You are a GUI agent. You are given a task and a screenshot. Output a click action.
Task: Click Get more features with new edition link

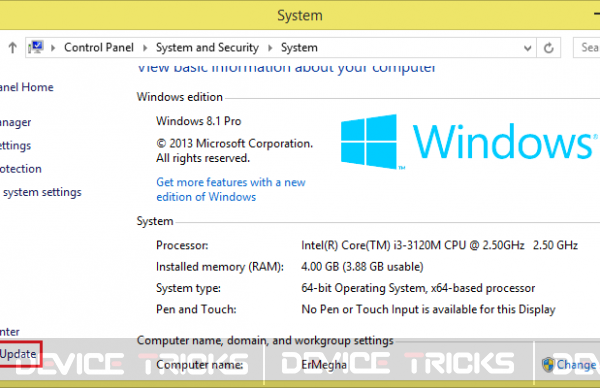pyautogui.click(x=231, y=189)
